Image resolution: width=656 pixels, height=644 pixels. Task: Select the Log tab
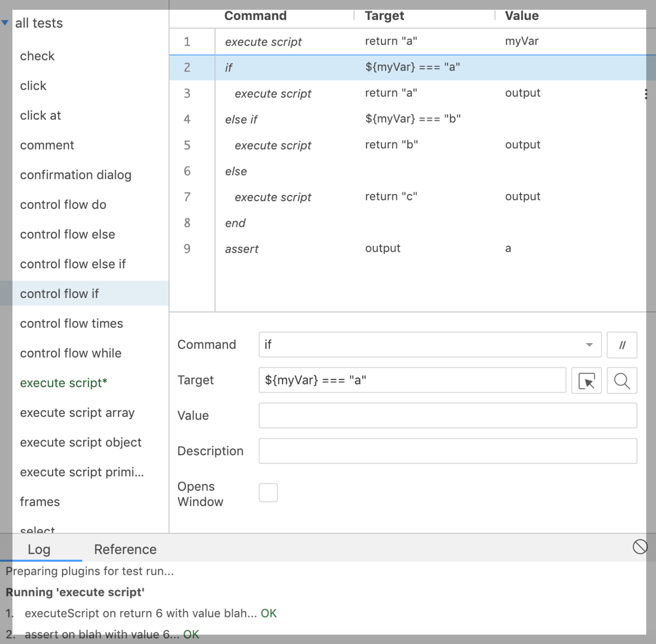[x=40, y=549]
